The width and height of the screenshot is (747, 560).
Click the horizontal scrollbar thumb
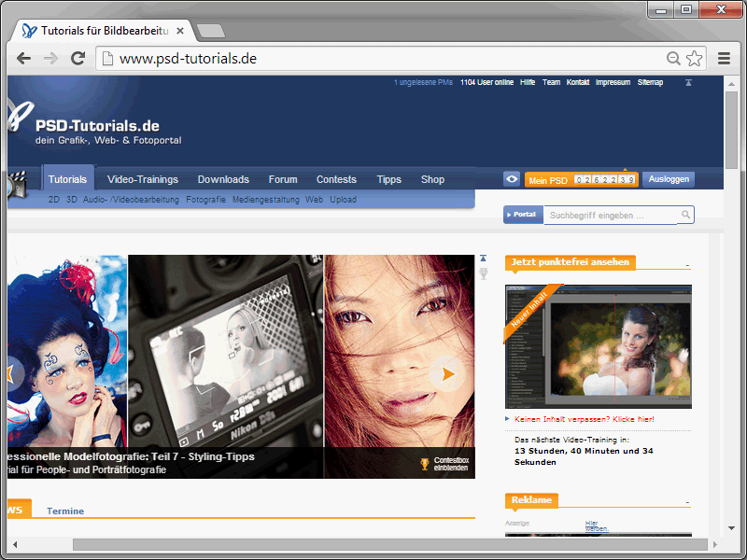[389, 544]
